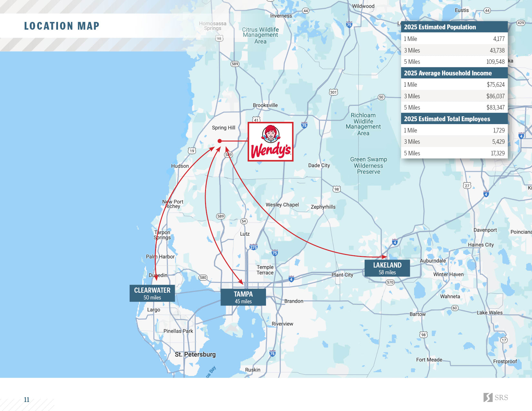Click the Lutz map label

click(x=245, y=234)
